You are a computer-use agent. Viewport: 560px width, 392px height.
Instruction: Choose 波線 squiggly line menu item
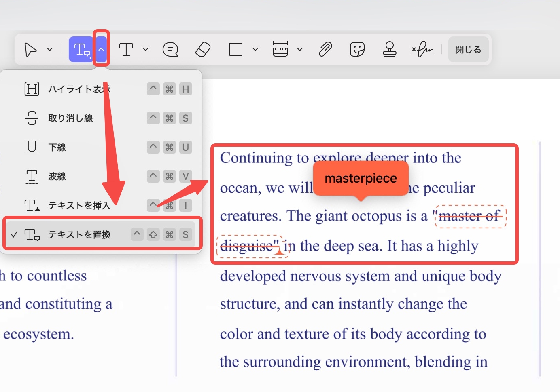coord(101,176)
